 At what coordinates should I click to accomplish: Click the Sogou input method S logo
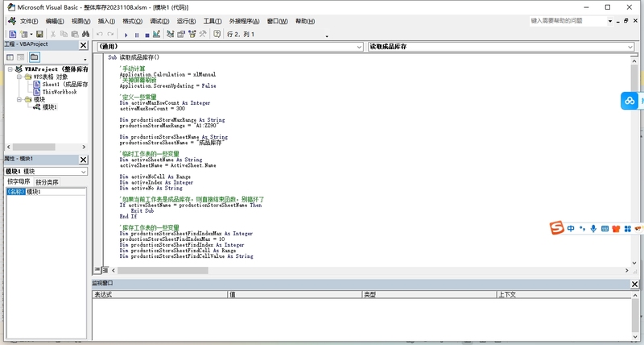[x=556, y=228]
